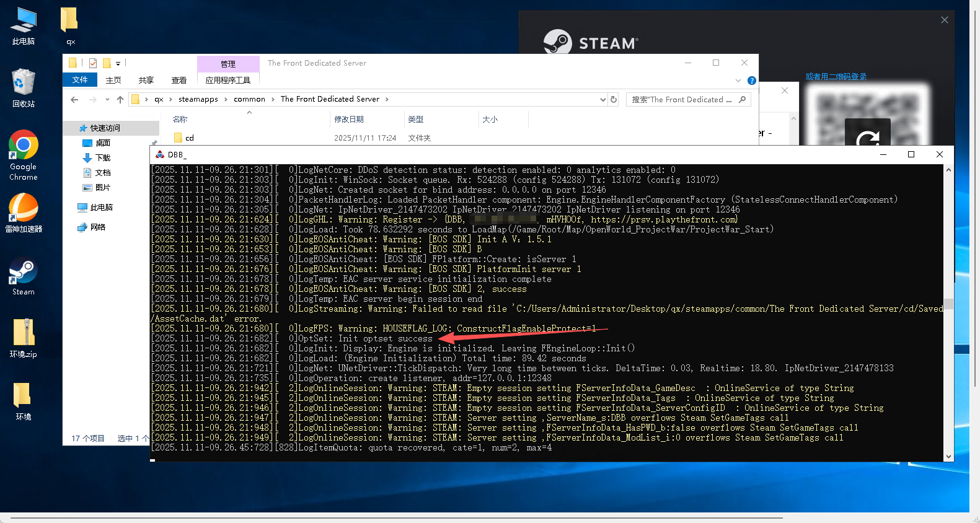
Task: Switch to the 查看 (View) ribbon tab
Action: (179, 80)
